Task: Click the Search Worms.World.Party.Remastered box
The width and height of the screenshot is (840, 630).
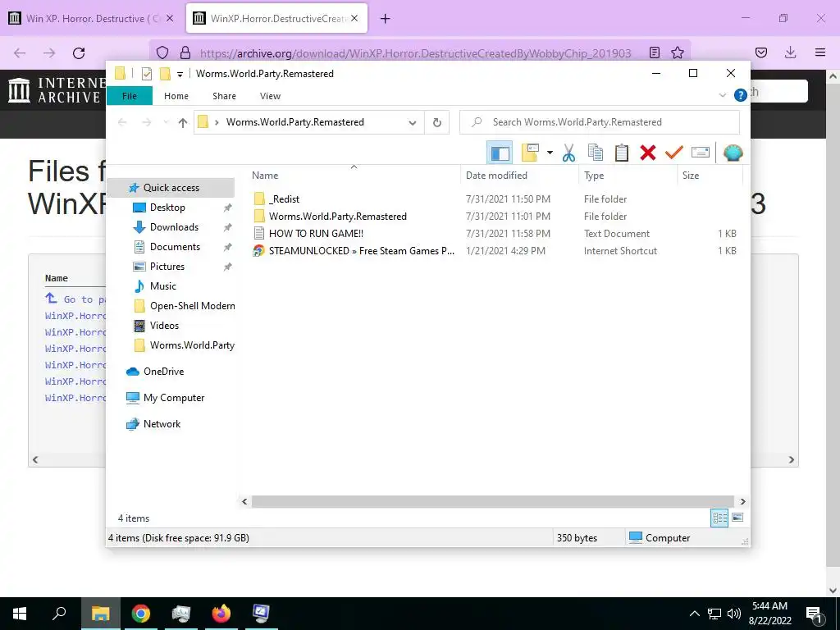Action: (600, 122)
